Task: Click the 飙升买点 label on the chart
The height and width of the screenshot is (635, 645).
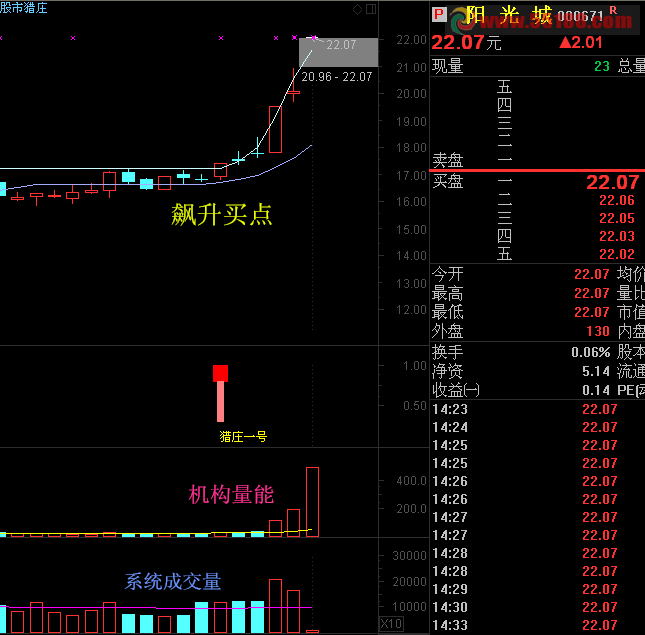Action: [x=221, y=213]
